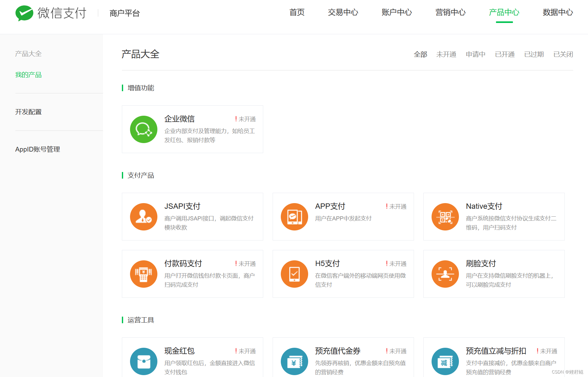The image size is (588, 377).
Task: Click the 预充值立减与折扣 discount icon
Action: (x=445, y=361)
